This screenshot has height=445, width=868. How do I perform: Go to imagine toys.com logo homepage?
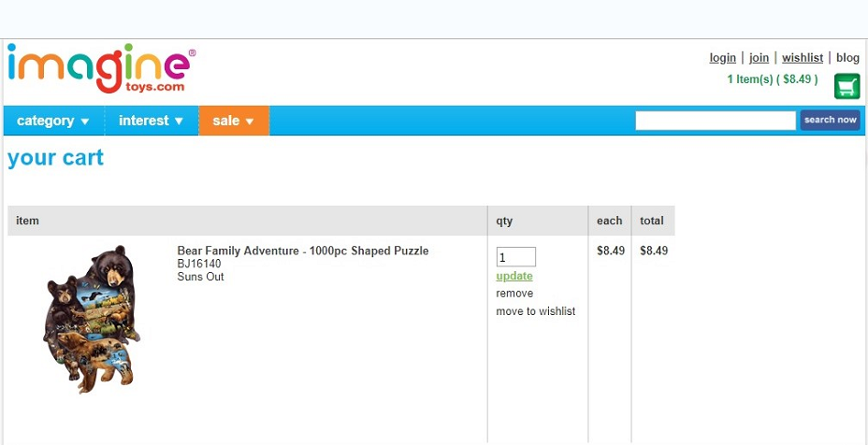[x=101, y=68]
